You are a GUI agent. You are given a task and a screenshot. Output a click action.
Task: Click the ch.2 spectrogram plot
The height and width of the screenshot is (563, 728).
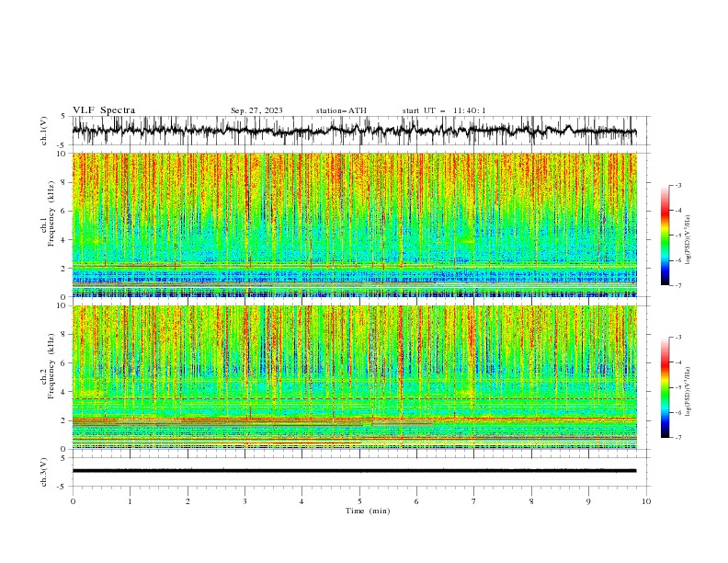point(355,377)
